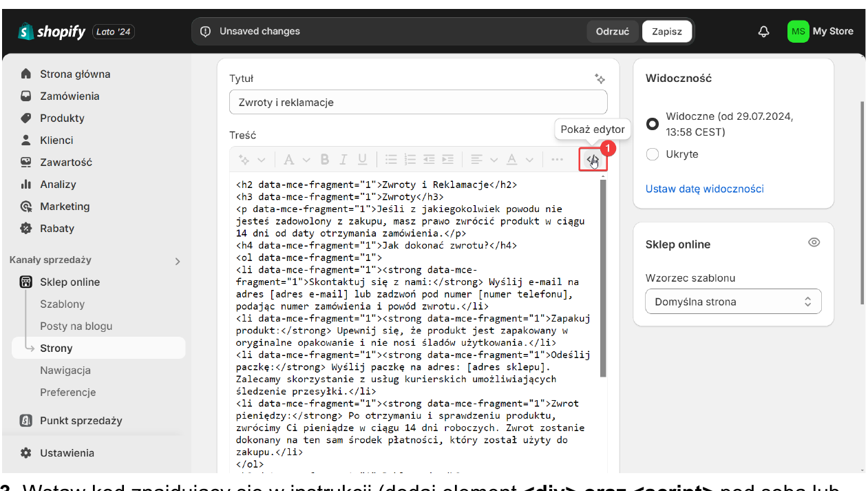Insert a numbered list
This screenshot has height=491, width=868.
click(410, 160)
